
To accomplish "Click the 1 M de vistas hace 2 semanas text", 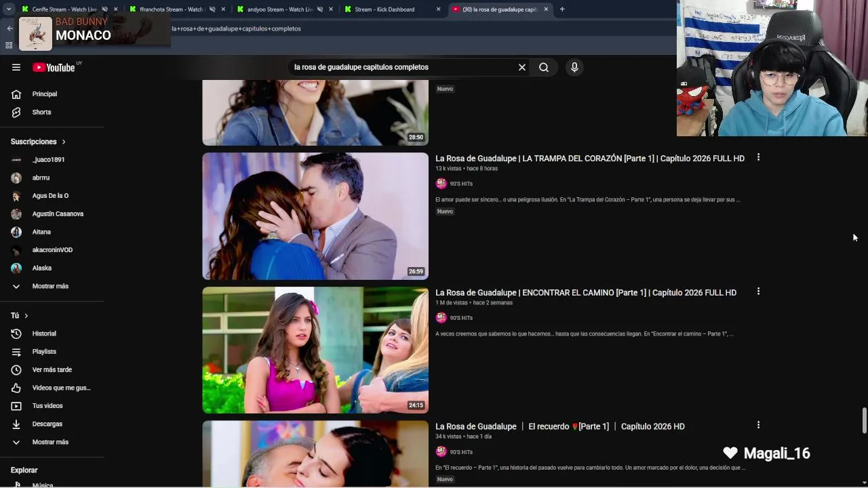I will click(x=474, y=302).
